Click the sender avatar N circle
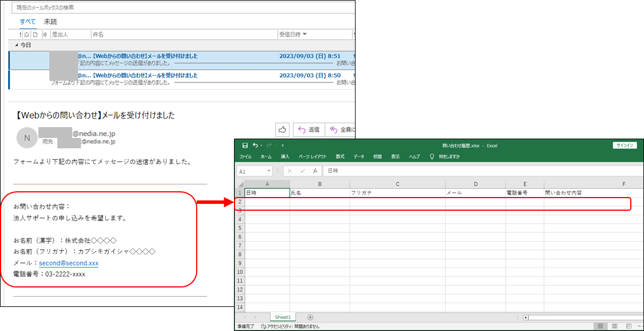 point(26,138)
